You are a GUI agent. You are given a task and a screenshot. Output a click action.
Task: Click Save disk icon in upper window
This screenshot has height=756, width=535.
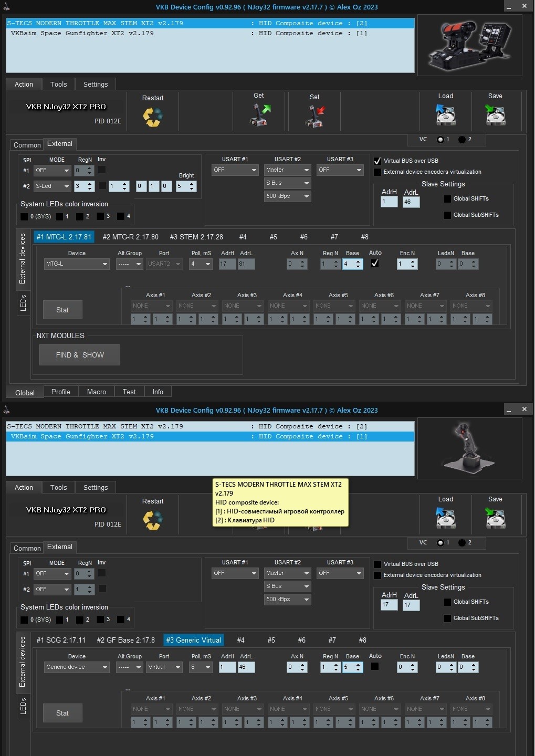[x=495, y=114]
